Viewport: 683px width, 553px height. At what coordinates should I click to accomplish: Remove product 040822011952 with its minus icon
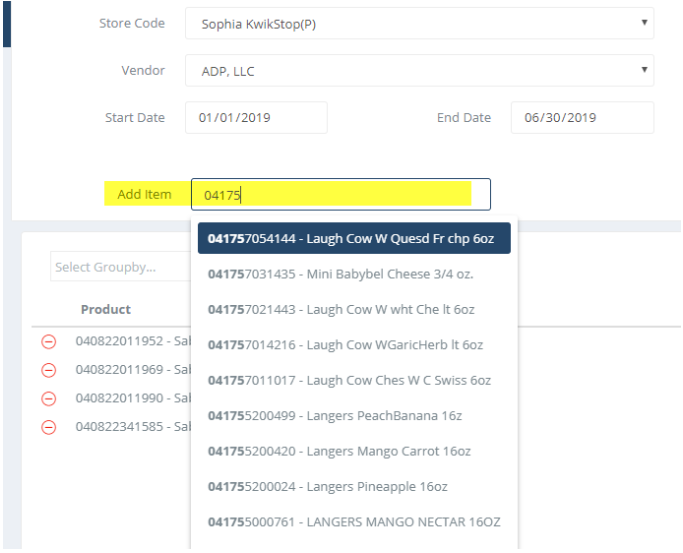click(x=49, y=342)
